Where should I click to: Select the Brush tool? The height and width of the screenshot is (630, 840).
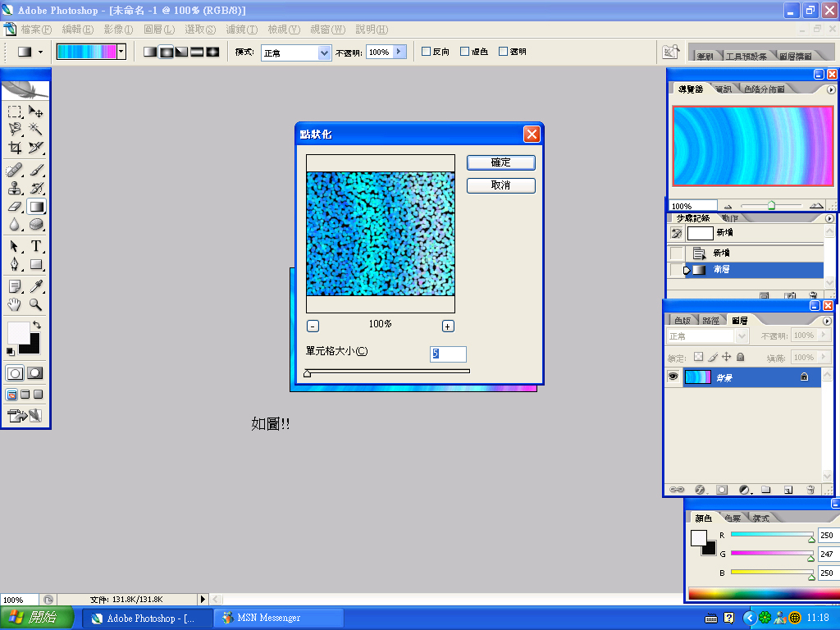tap(36, 171)
